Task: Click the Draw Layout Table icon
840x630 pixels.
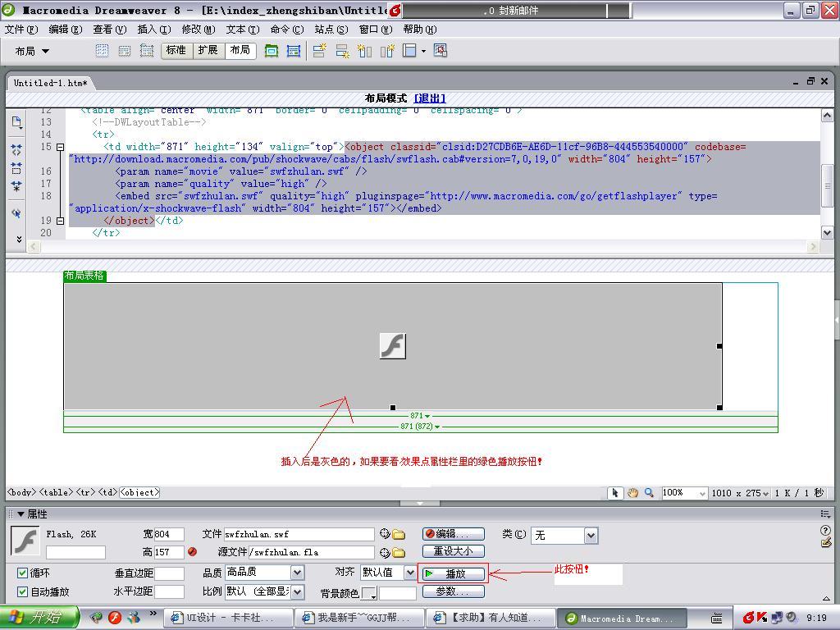Action: (x=271, y=51)
